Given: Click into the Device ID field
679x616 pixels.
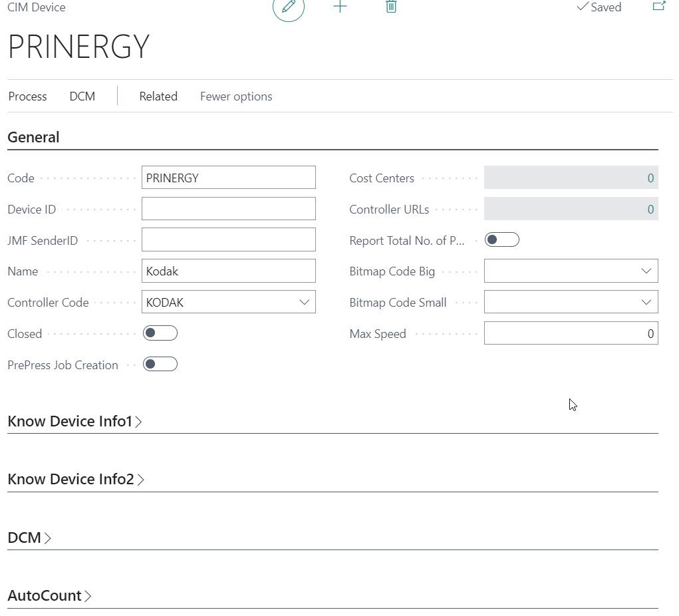Looking at the screenshot, I should click(x=228, y=209).
